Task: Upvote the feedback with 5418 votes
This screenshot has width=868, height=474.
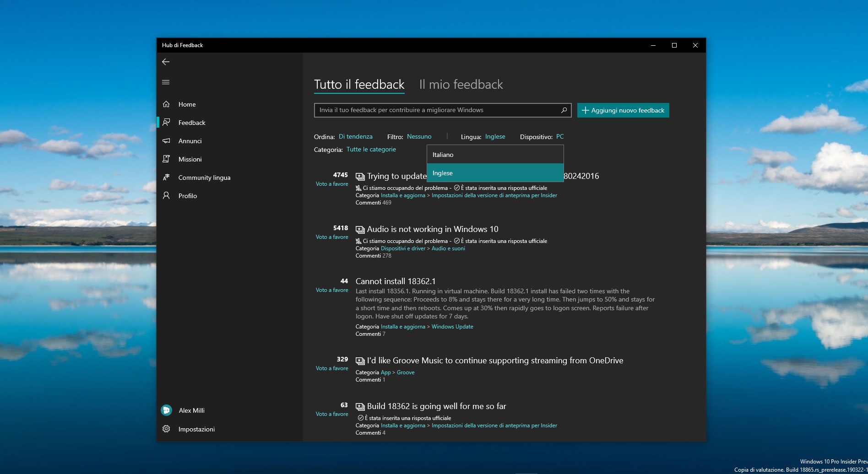Action: [x=332, y=237]
